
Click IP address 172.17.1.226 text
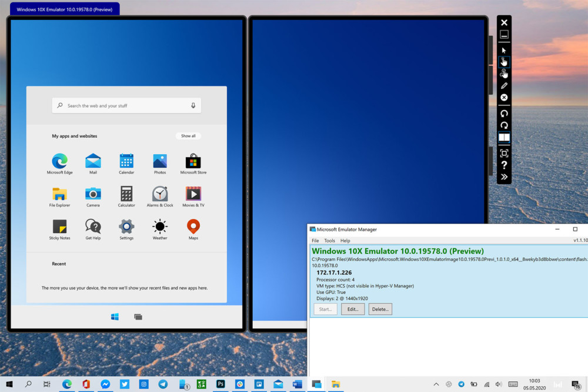coord(334,273)
